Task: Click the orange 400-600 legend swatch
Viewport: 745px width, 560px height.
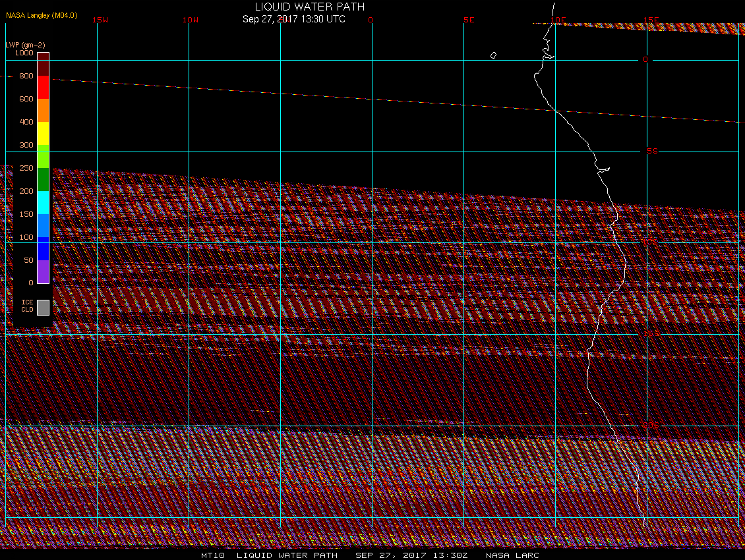Action: (x=44, y=110)
